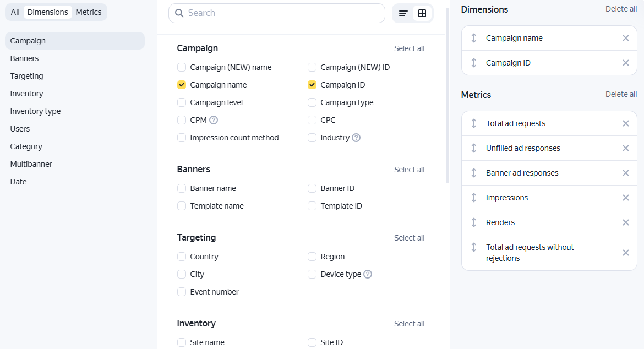644x349 pixels.
Task: Grab the reorder handle for Renders
Action: coord(474,222)
